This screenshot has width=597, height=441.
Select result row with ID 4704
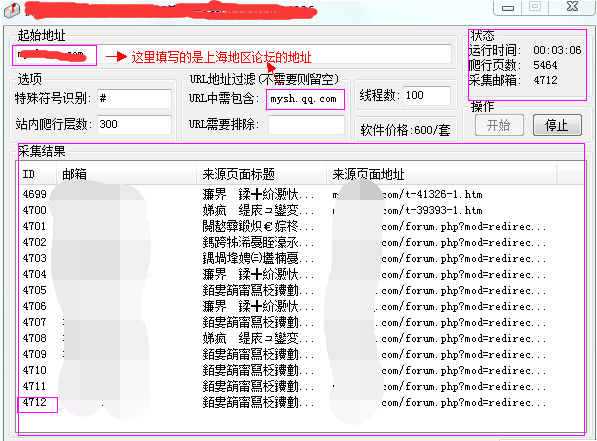pos(301,274)
